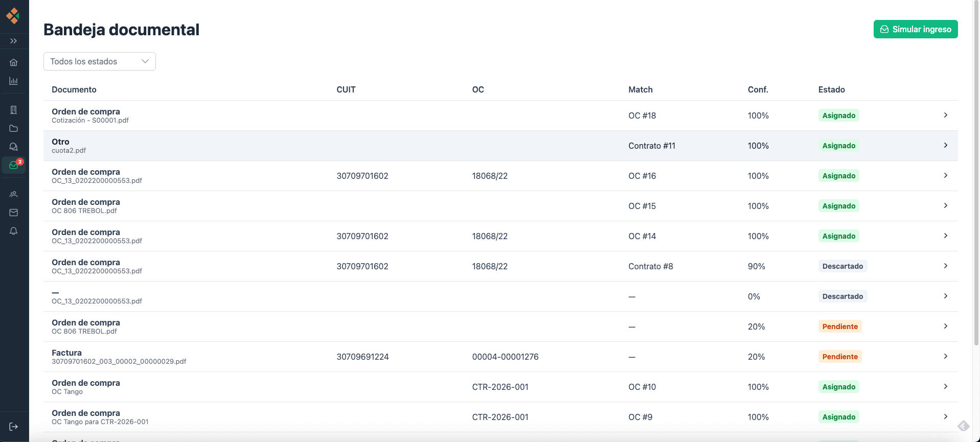
Task: Click the Asignado badge in OC #18 row
Action: point(839,115)
